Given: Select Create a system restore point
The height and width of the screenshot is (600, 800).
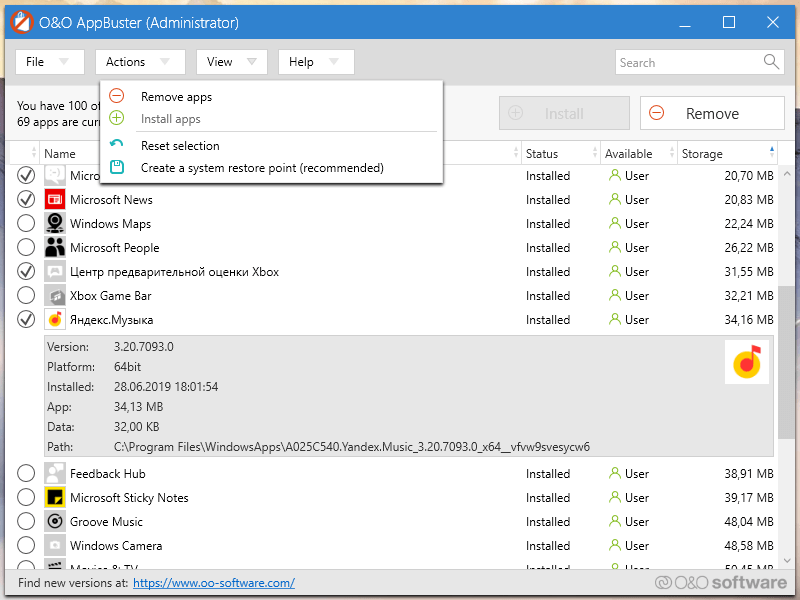Looking at the screenshot, I should (x=262, y=168).
